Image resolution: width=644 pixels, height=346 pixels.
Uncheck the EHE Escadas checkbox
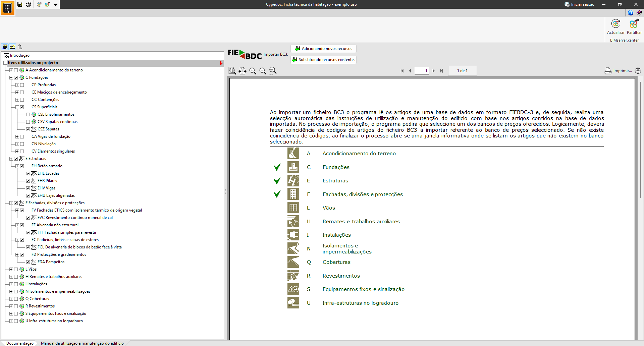(x=28, y=174)
